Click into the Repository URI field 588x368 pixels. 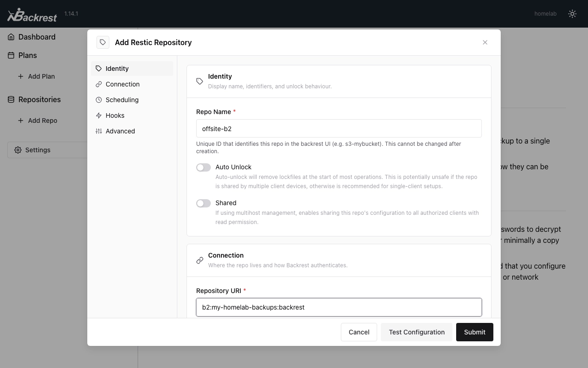339,307
